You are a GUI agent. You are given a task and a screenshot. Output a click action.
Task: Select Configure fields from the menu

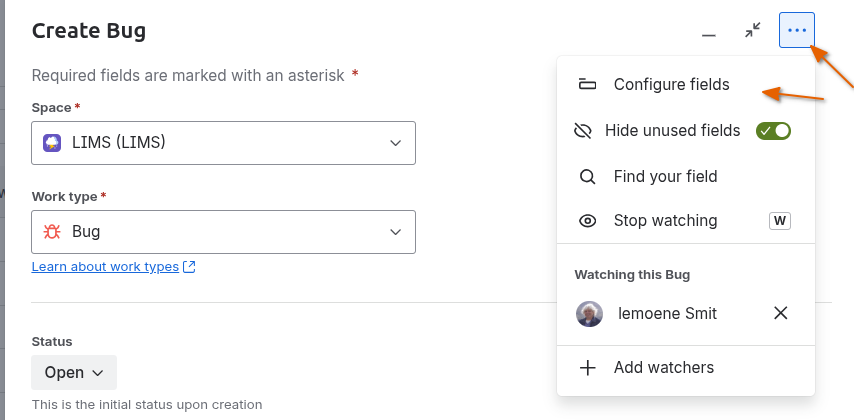pos(671,85)
